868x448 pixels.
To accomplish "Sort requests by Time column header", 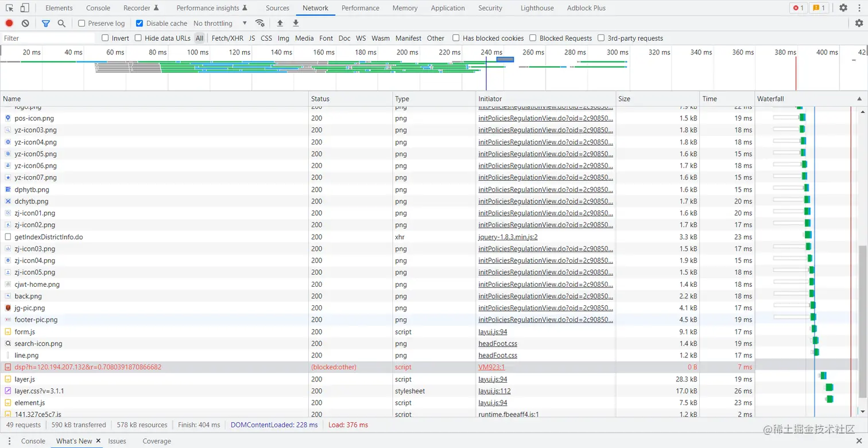I will pos(727,99).
